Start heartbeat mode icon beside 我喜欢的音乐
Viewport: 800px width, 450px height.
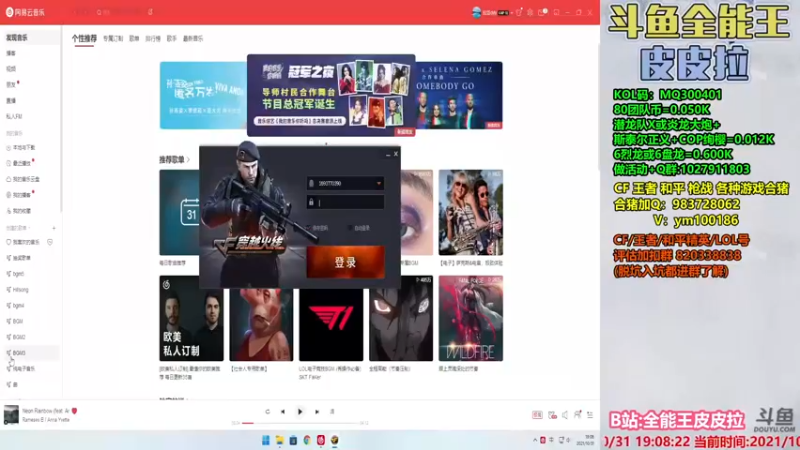pos(50,242)
